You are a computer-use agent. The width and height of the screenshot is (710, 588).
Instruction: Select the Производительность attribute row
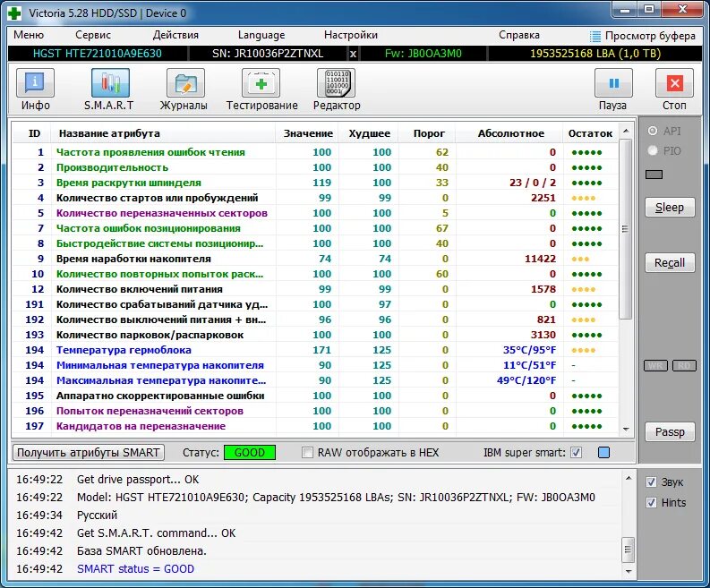315,167
